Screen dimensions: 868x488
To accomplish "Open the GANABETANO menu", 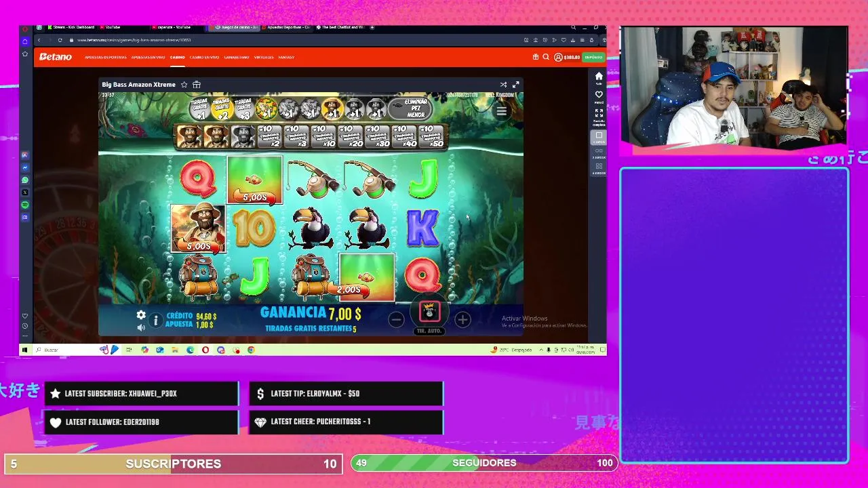I will (x=237, y=58).
